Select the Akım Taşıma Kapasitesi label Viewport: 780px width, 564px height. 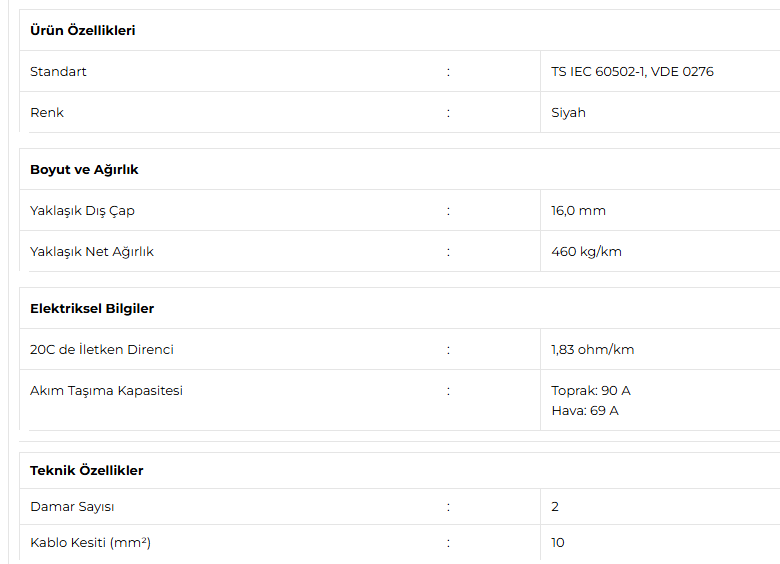tap(106, 391)
